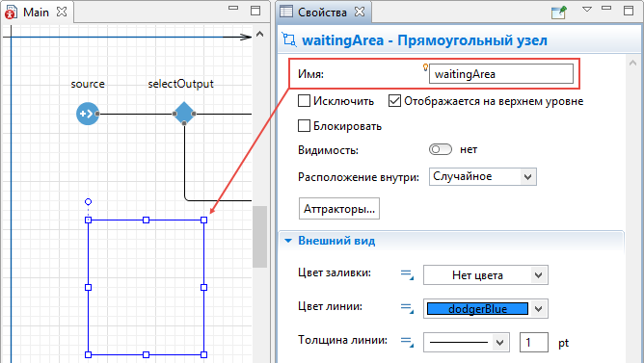
Task: Open the view menu triangle in Свойства panel
Action: pos(587,9)
